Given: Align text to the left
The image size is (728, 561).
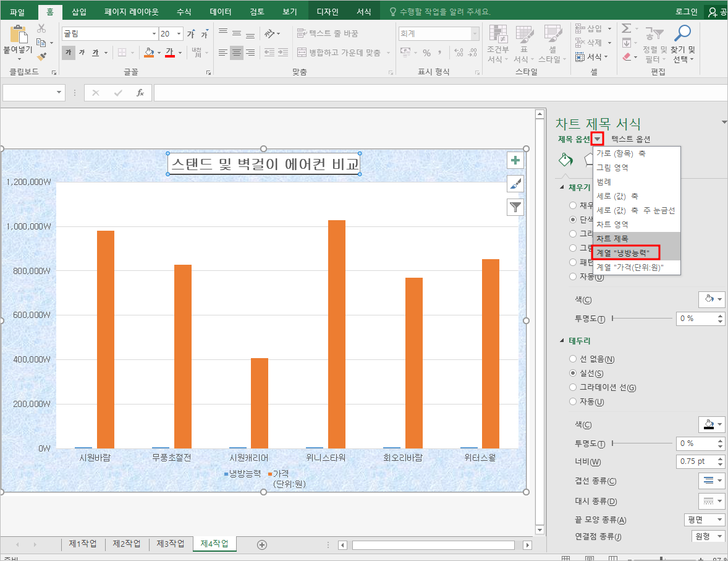Looking at the screenshot, I should [x=223, y=53].
